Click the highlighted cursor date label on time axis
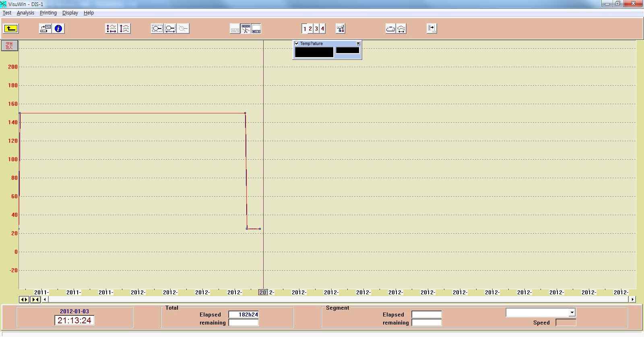Image resolution: width=644 pixels, height=337 pixels. pos(263,292)
